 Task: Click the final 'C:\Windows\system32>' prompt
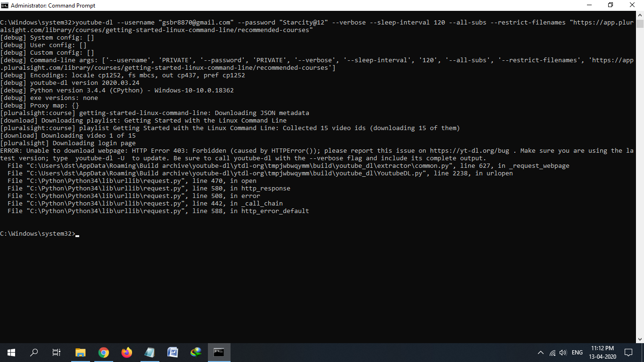click(38, 234)
